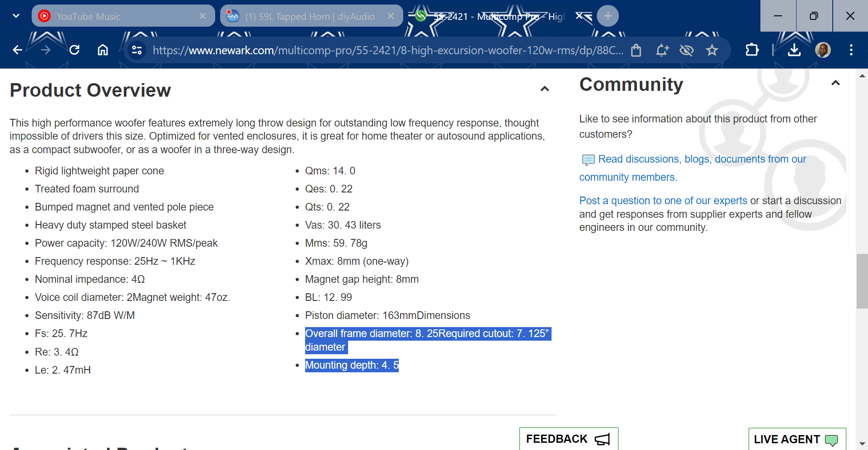Reload the current page

(75, 50)
